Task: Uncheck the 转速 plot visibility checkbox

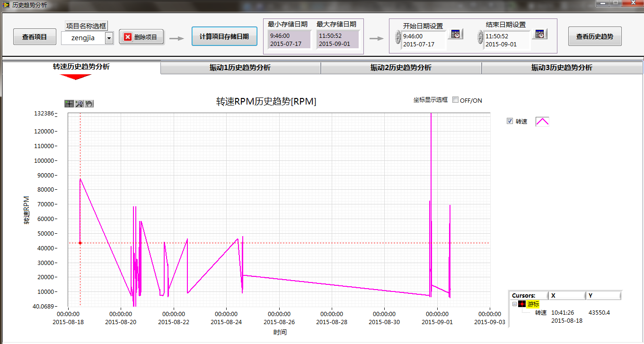Action: pyautogui.click(x=510, y=121)
